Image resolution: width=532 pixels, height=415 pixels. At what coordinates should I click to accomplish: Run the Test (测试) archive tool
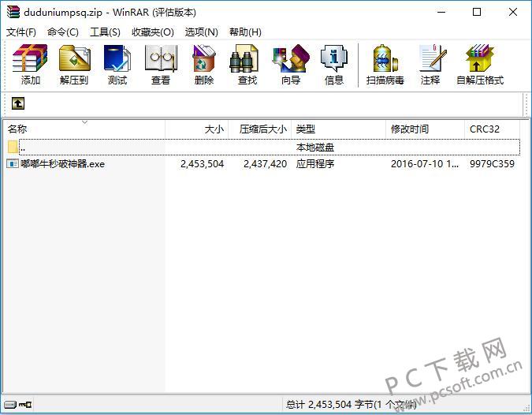tap(117, 65)
